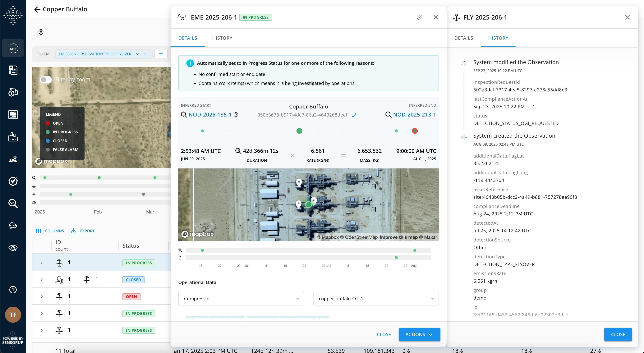Screen dimensions: 644x353
Task: Close the EME-2025-206-1 panel with X
Action: pos(436,17)
